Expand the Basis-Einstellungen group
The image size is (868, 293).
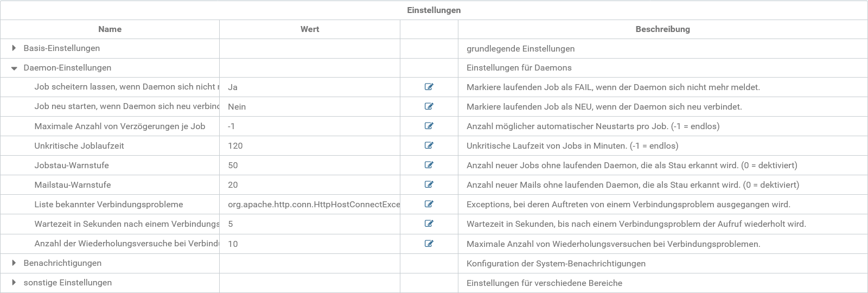(14, 48)
